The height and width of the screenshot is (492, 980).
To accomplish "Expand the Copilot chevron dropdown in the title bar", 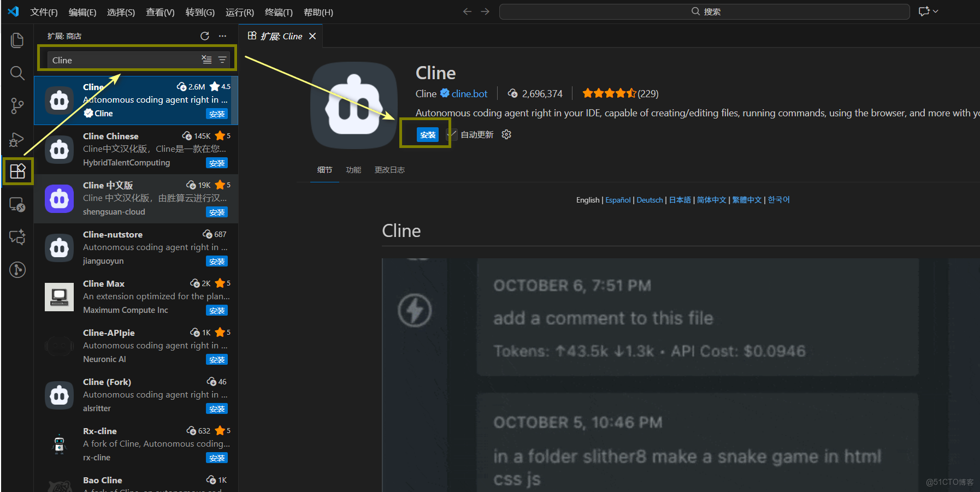I will click(x=936, y=11).
